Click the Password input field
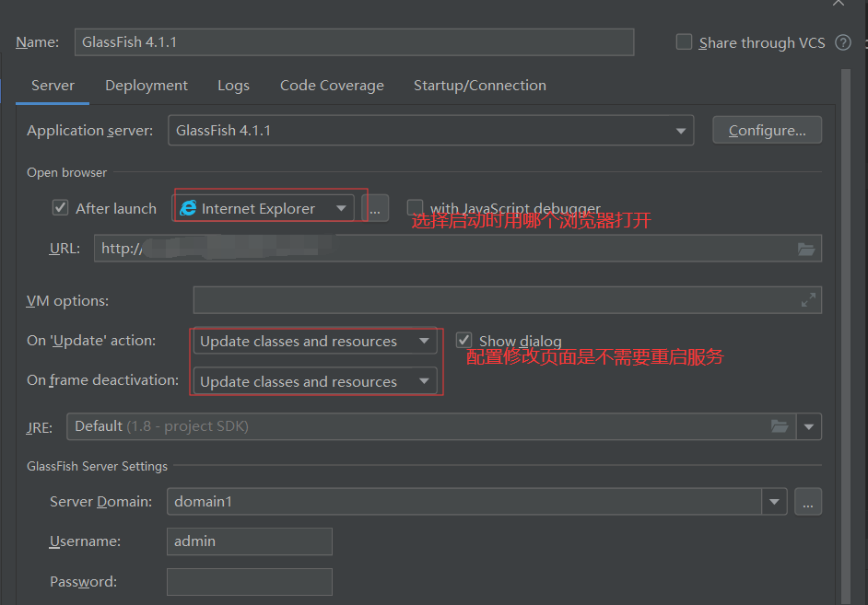 point(250,582)
